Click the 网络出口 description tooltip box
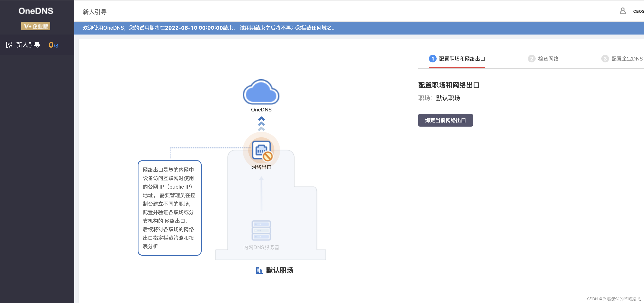 pyautogui.click(x=169, y=208)
